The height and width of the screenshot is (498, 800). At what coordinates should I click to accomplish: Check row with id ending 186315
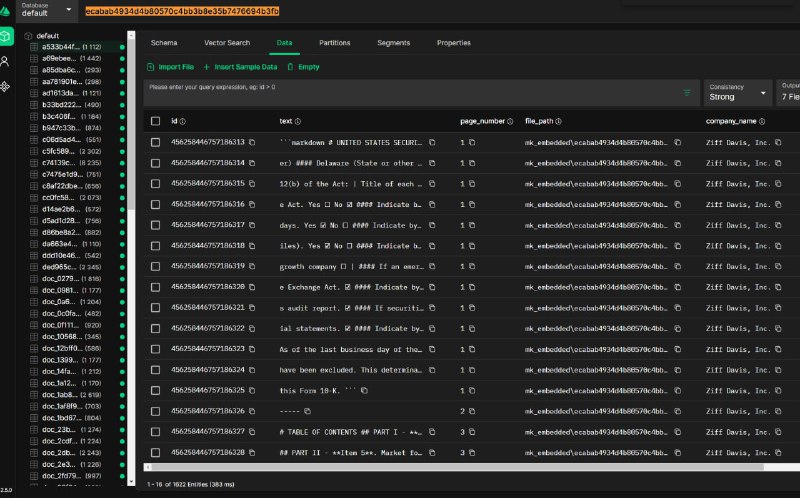click(156, 184)
